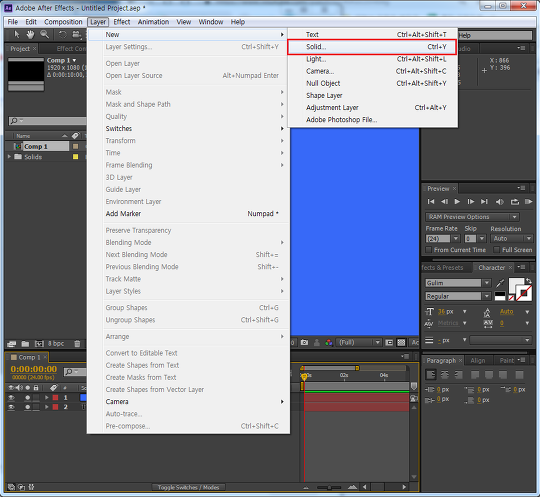This screenshot has width=540, height=497.
Task: Click left align text in Paragraph panel
Action: (431, 374)
